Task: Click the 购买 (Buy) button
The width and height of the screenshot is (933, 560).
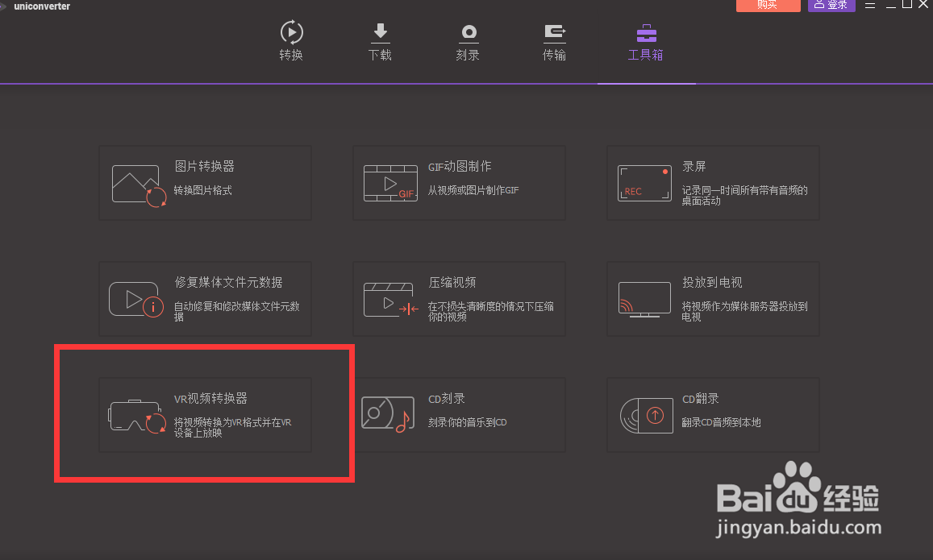Action: pyautogui.click(x=768, y=5)
